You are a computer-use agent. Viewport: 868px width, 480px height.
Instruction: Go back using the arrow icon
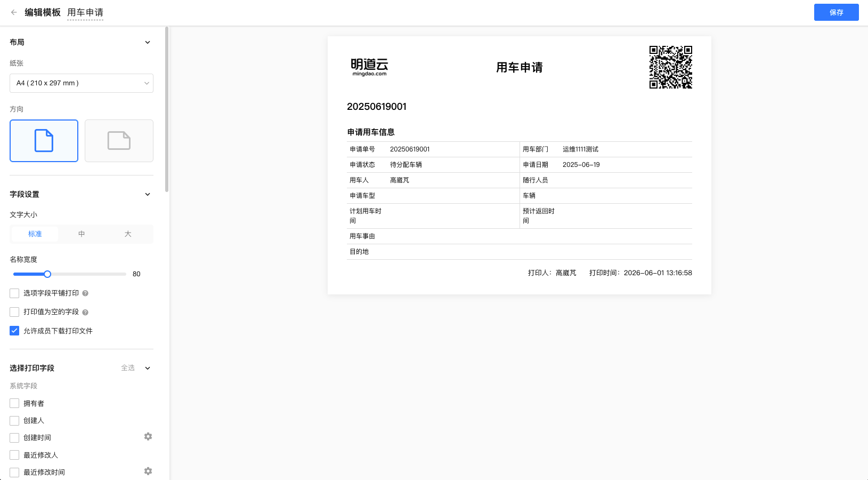pos(14,12)
